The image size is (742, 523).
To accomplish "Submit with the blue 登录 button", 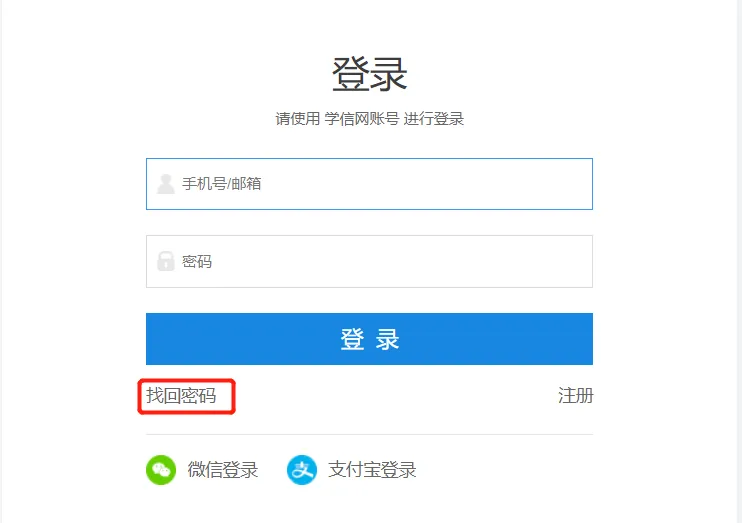I will 369,339.
